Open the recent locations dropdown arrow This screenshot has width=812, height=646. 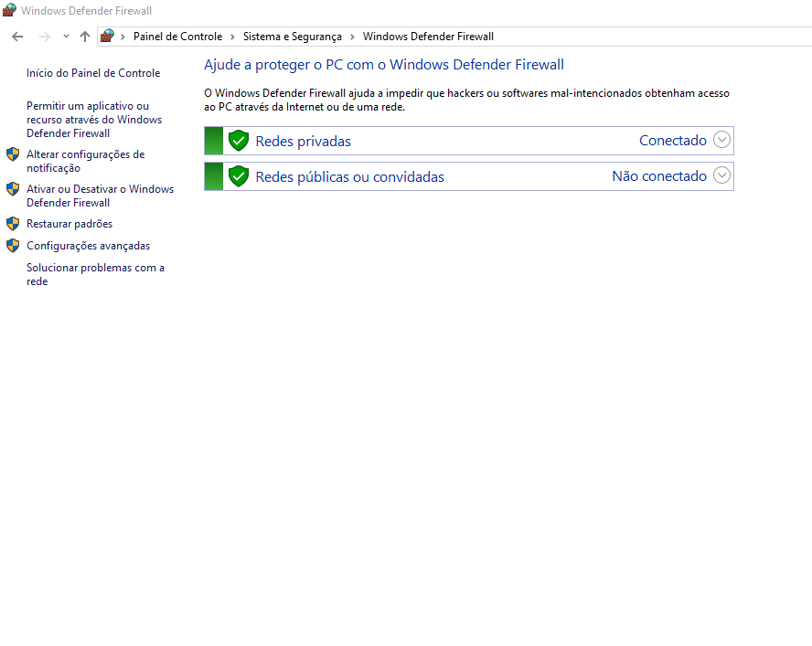pyautogui.click(x=66, y=37)
